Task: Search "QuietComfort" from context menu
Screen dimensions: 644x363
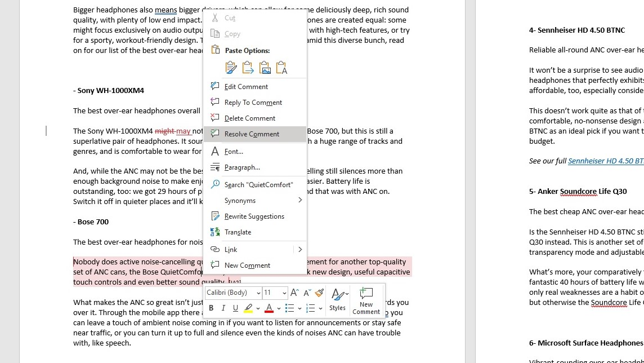Action: 255,184
